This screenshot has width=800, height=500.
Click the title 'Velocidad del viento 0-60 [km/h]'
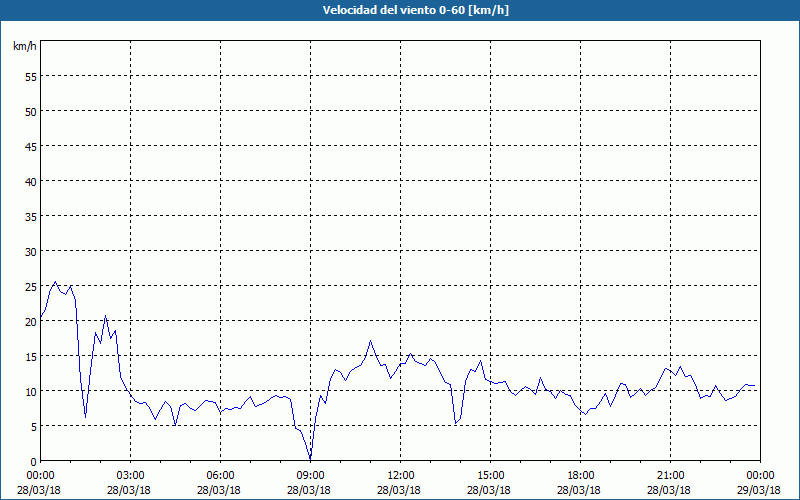click(416, 10)
